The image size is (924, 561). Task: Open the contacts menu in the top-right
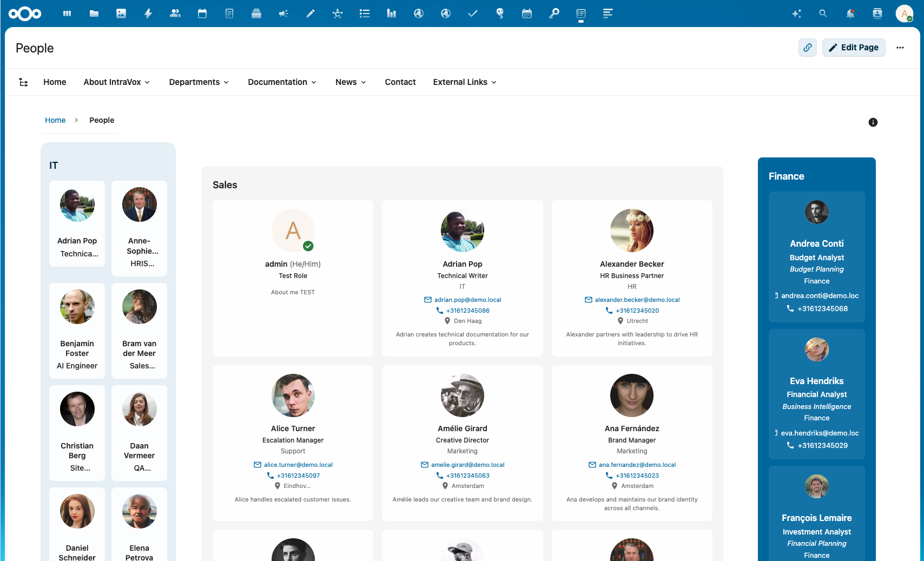[877, 14]
